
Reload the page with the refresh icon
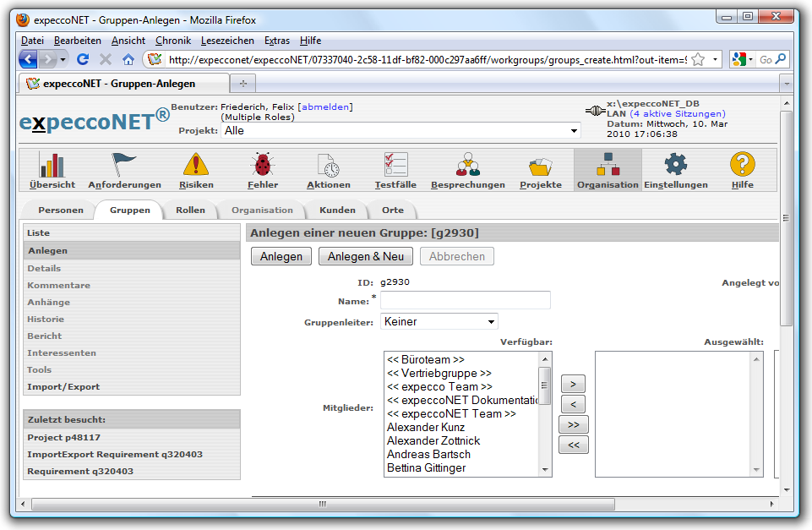[x=83, y=59]
